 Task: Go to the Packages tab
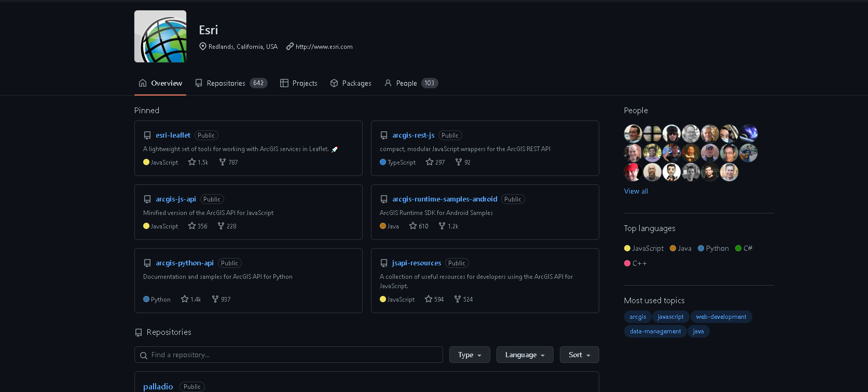pyautogui.click(x=351, y=83)
